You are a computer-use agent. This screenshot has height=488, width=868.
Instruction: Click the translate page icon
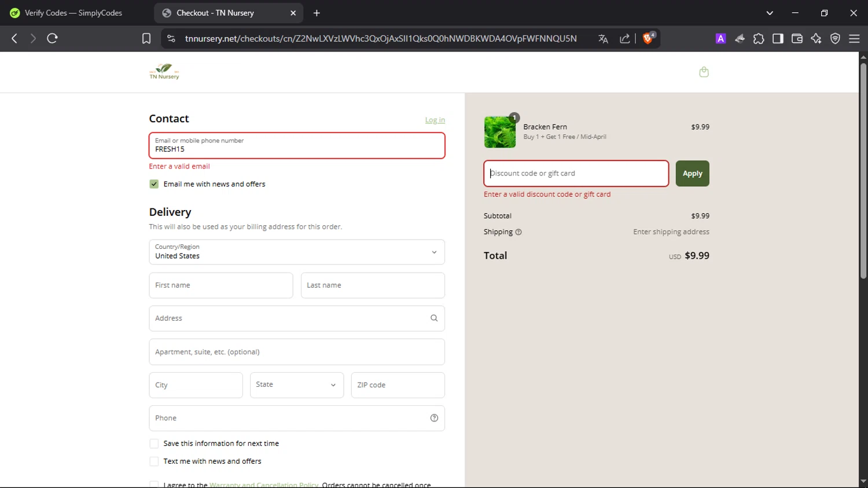pos(603,39)
